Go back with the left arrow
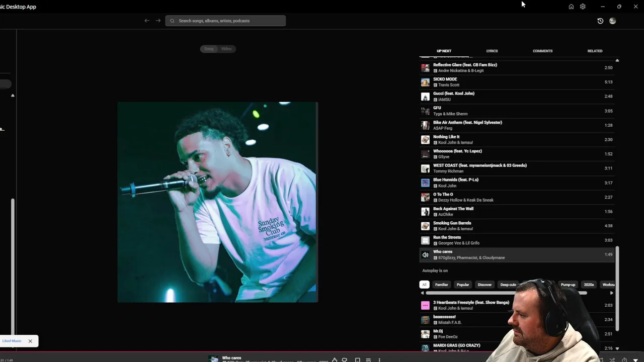Image resolution: width=644 pixels, height=362 pixels. point(146,21)
